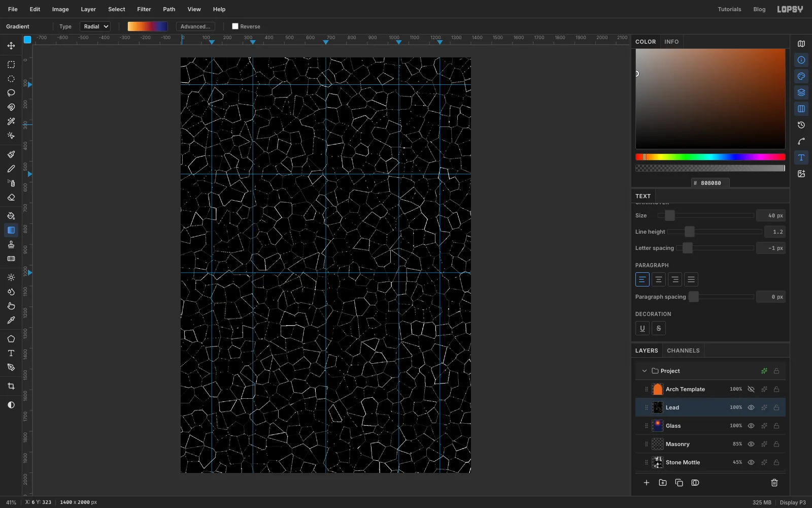
Task: Select the Eraser tool
Action: pos(11,198)
